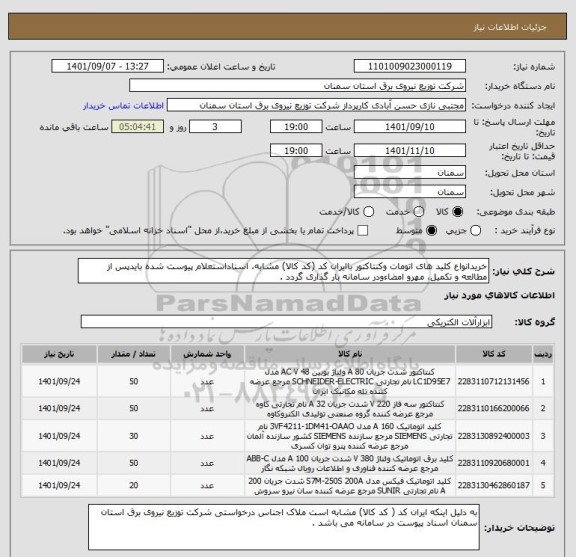576x557 pixels.
Task: Click quantity 20 in row 5
Action: tap(134, 485)
